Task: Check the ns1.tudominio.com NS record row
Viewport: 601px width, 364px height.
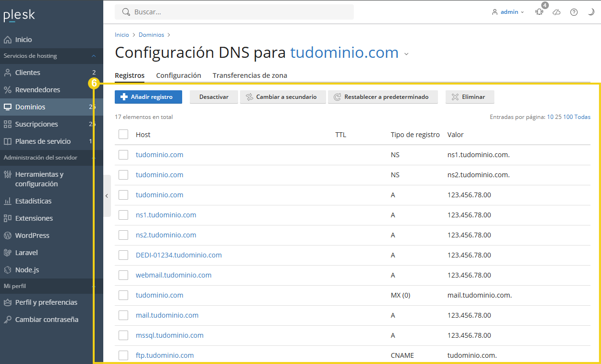Action: pyautogui.click(x=123, y=155)
